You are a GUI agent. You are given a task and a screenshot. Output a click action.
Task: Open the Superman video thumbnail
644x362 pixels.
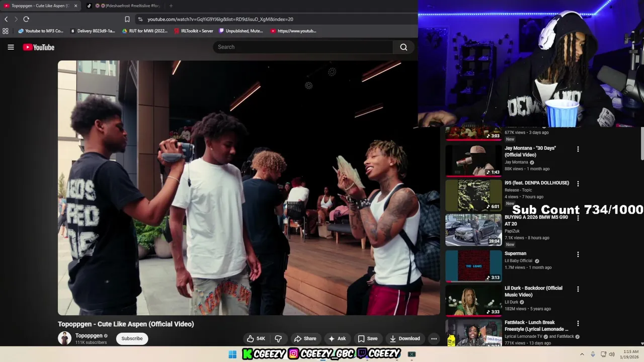473,265
